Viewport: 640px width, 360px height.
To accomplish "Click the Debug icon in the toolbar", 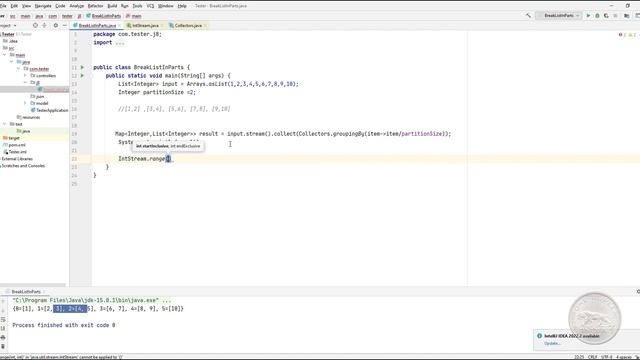I will 597,16.
